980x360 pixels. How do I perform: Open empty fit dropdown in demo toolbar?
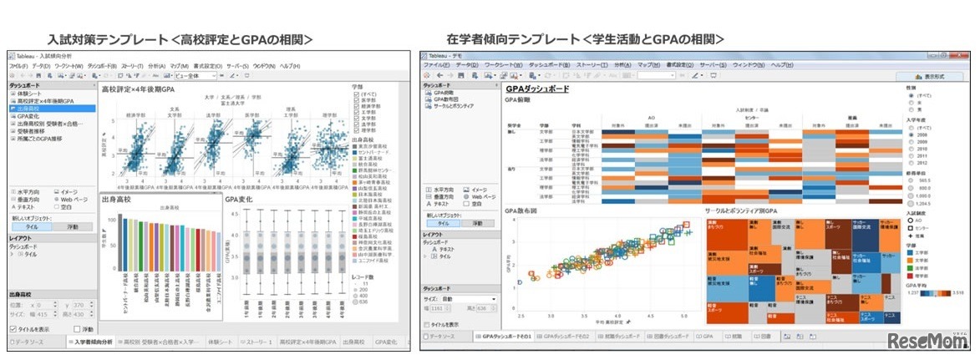point(657,76)
